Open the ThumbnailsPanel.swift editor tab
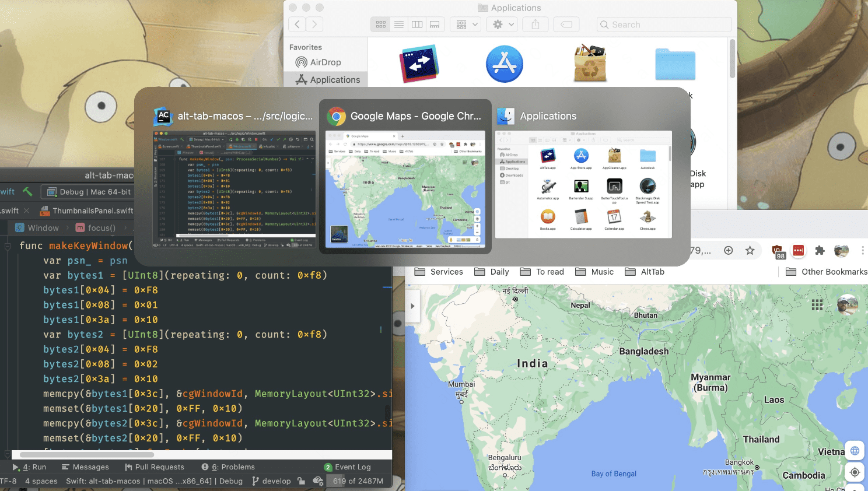 tap(86, 211)
